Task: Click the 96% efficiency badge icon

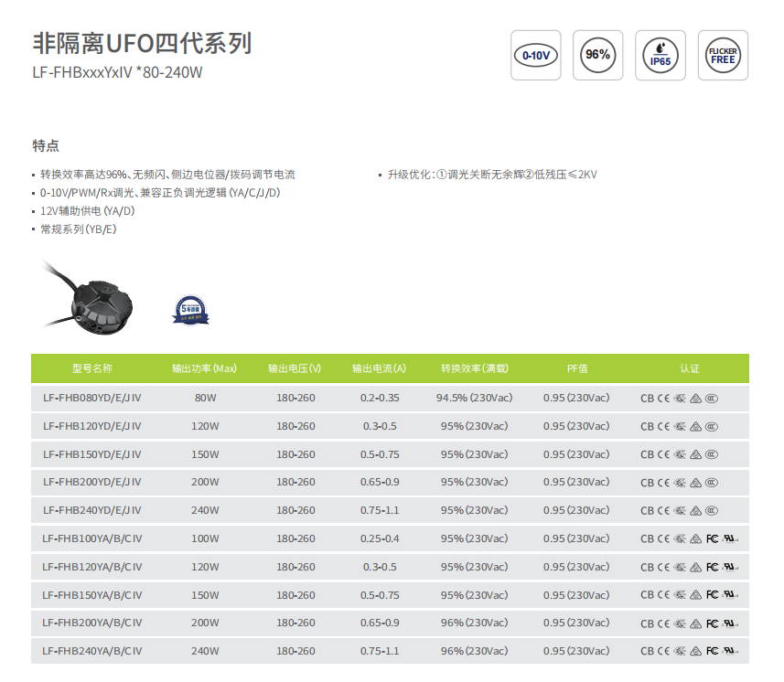Action: pos(597,55)
